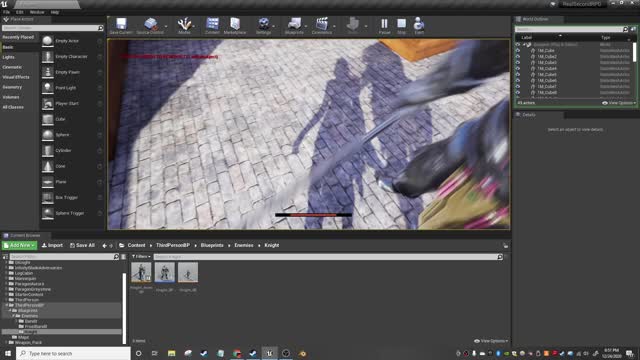Click the World Outliner scrollbar thumb

634,52
